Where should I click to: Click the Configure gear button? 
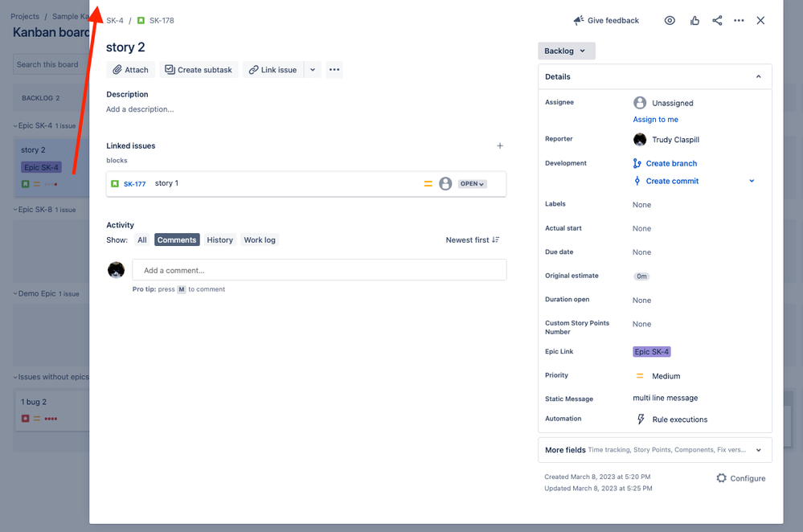click(741, 478)
